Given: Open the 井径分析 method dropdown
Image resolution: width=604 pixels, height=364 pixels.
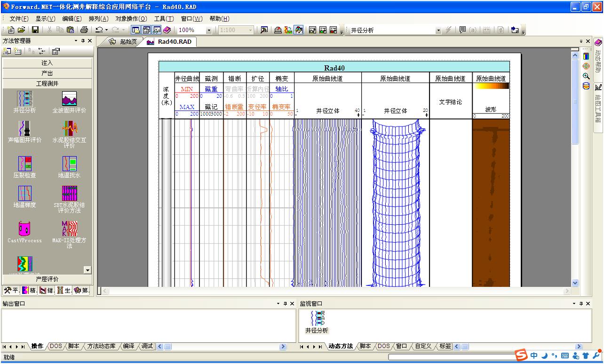Looking at the screenshot, I should coord(438,30).
